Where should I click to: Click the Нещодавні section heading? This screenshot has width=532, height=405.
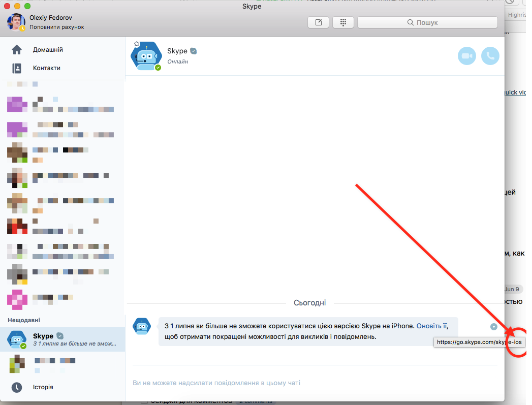pyautogui.click(x=24, y=320)
